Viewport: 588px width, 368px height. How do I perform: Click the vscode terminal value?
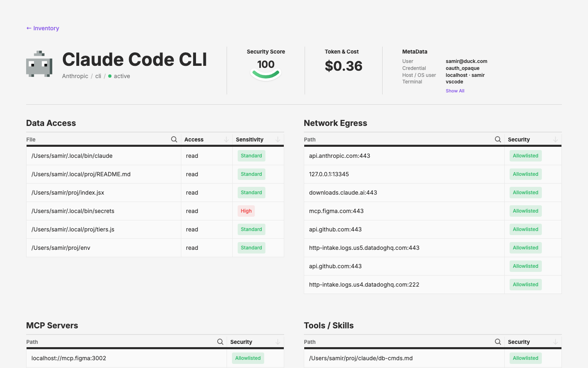pyautogui.click(x=454, y=82)
